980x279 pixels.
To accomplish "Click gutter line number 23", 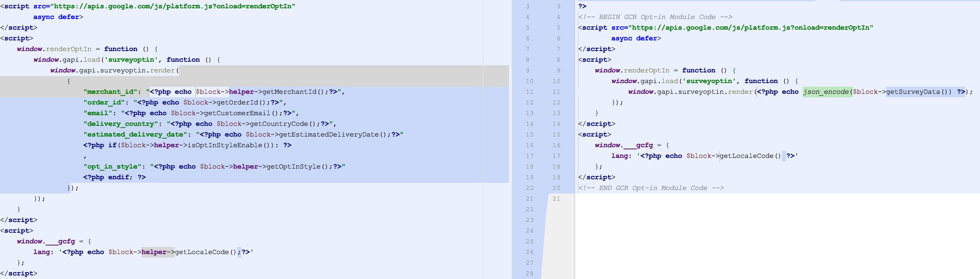I will (529, 220).
